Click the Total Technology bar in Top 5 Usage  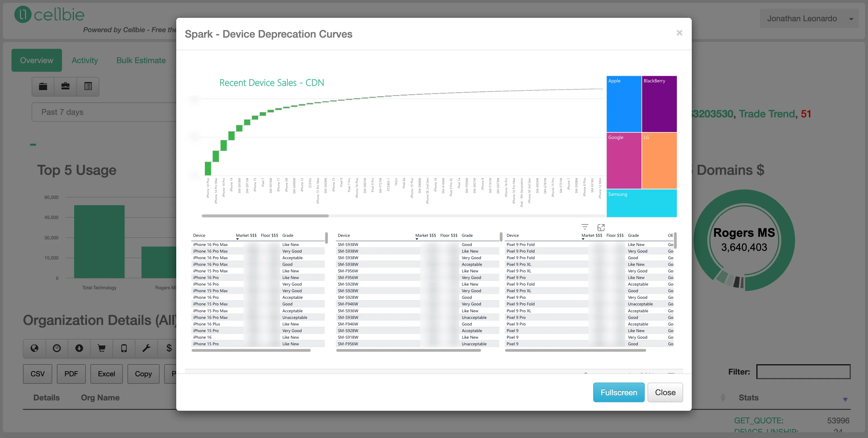pos(99,242)
